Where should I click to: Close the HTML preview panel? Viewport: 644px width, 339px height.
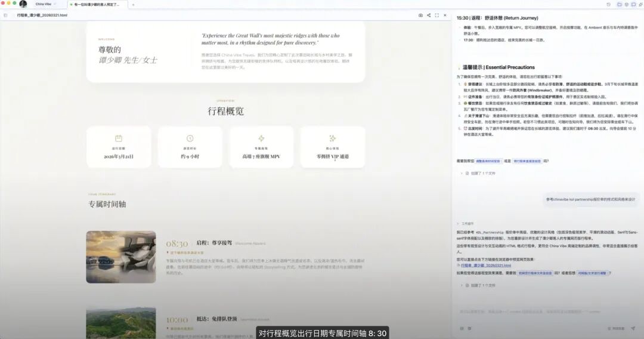(445, 15)
